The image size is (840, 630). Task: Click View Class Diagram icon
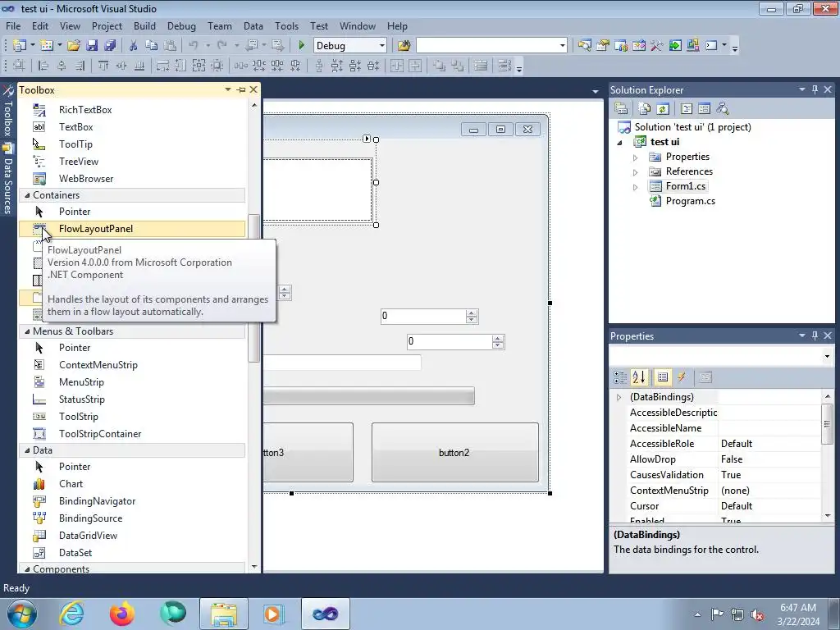coord(722,109)
